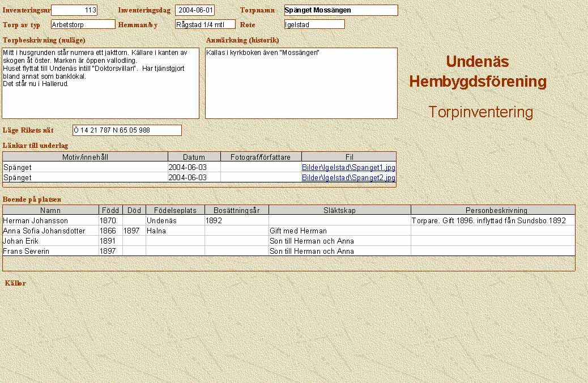Click the Anmärkning historik text box
The height and width of the screenshot is (383, 588).
click(301, 83)
